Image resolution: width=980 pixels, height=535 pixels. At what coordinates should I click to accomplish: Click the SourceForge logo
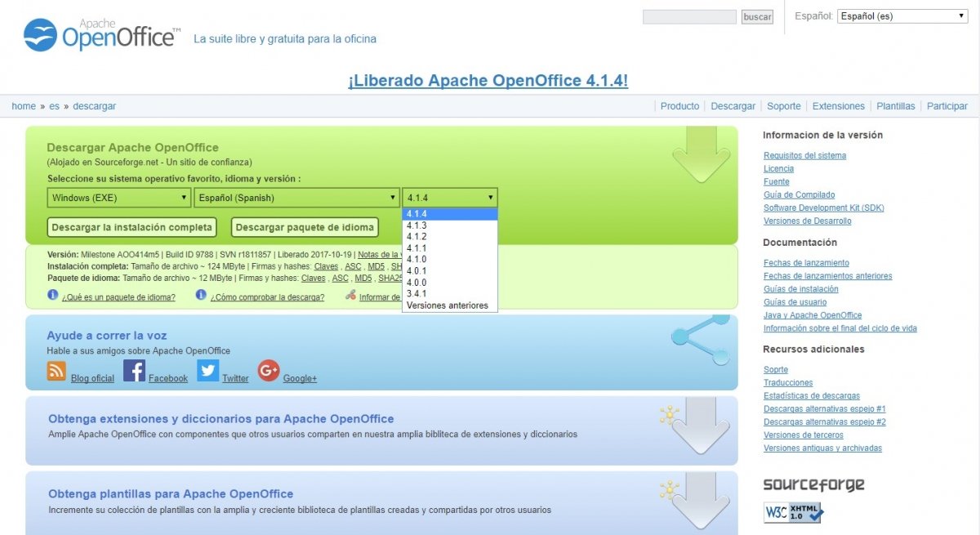pyautogui.click(x=813, y=484)
